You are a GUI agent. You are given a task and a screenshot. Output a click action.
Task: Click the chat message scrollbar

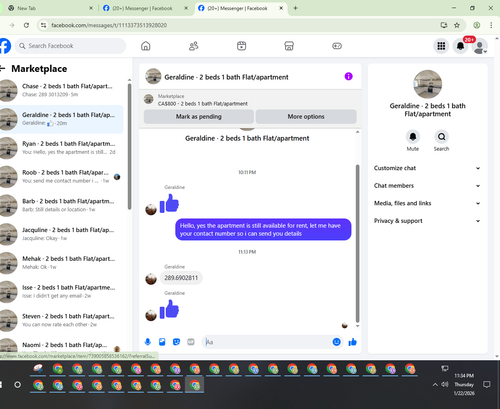(358, 243)
